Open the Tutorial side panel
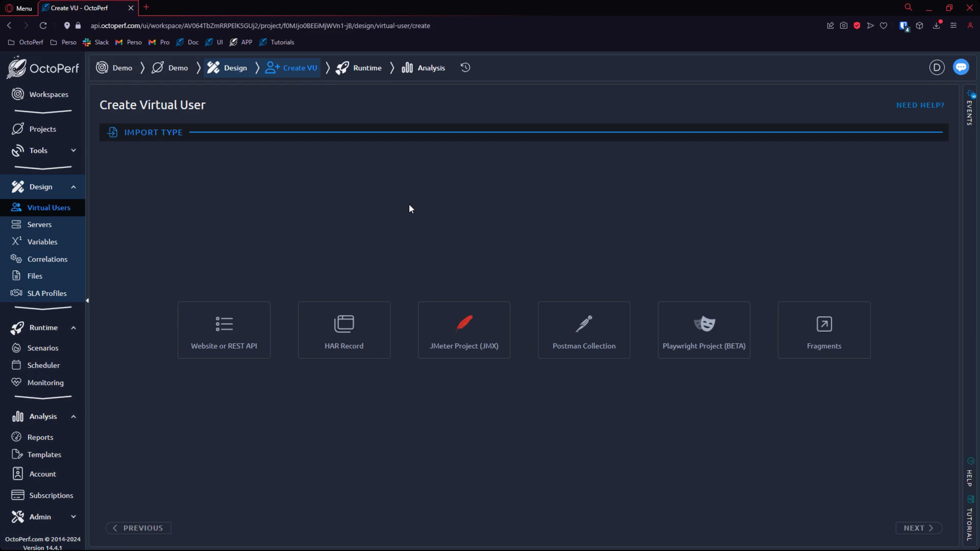This screenshot has height=551, width=980. point(970,519)
